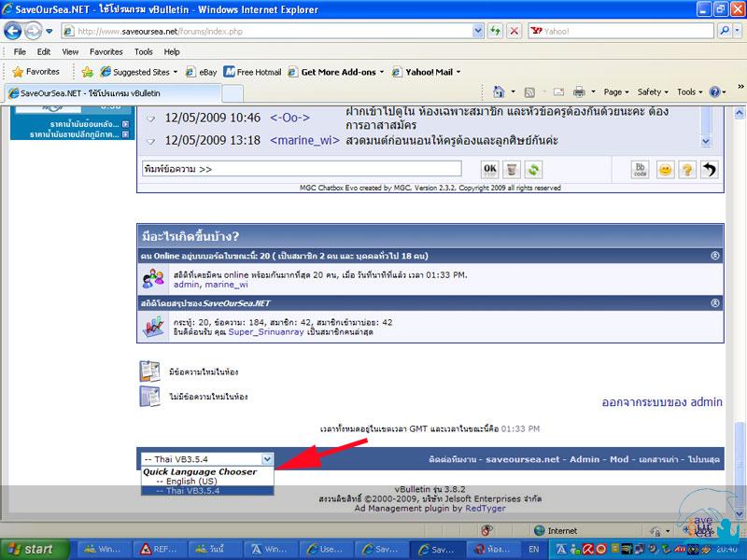Click the chatbox black return arrow icon

click(x=710, y=169)
